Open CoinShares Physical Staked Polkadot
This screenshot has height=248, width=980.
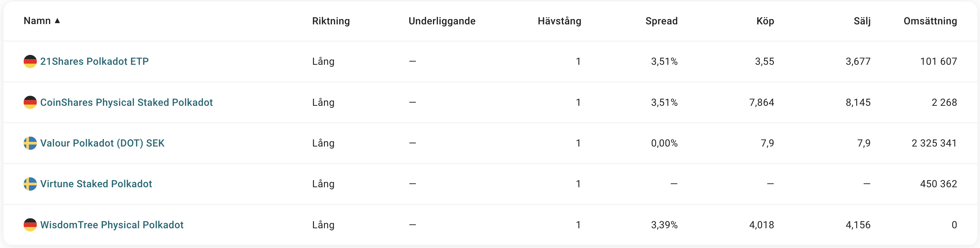(126, 102)
